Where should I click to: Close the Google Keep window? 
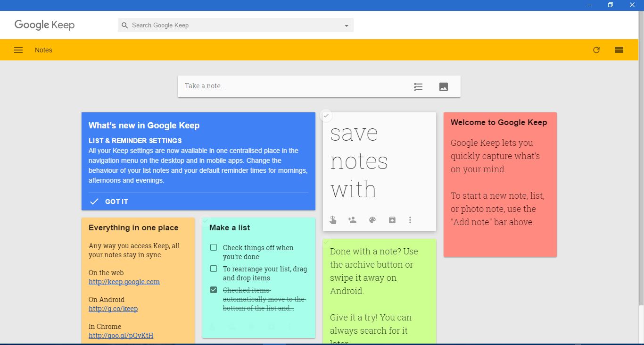[x=632, y=5]
